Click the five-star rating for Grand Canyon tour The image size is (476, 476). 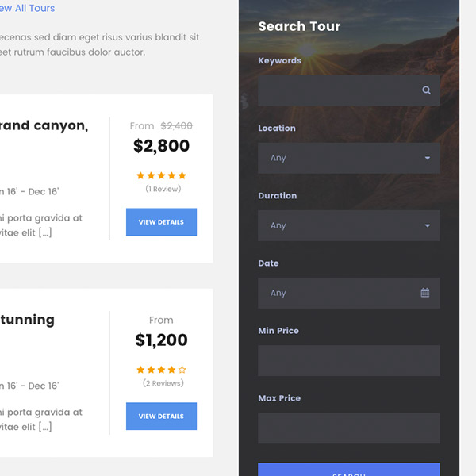(161, 175)
